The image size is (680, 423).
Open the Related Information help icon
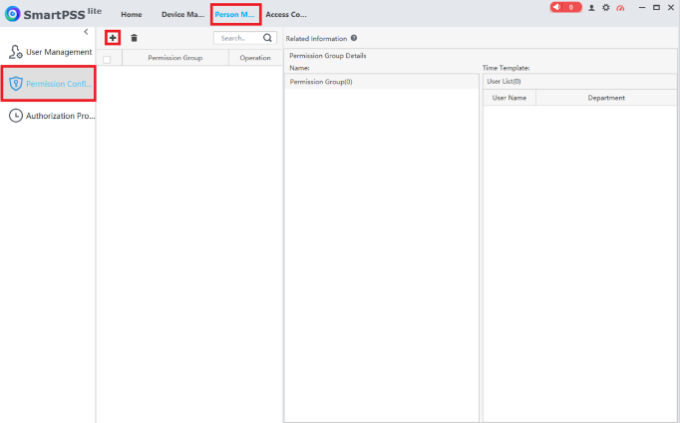click(354, 38)
